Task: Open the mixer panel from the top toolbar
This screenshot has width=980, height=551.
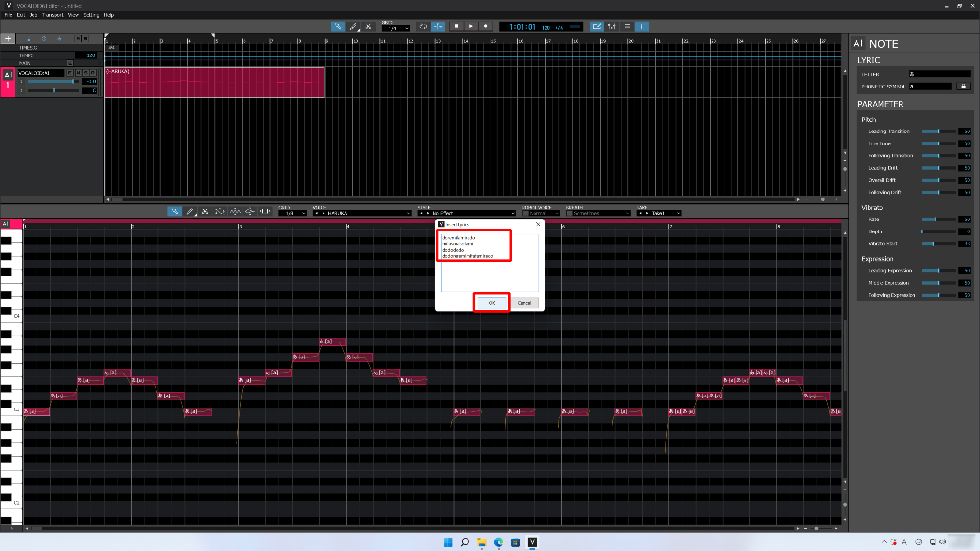Action: [612, 26]
